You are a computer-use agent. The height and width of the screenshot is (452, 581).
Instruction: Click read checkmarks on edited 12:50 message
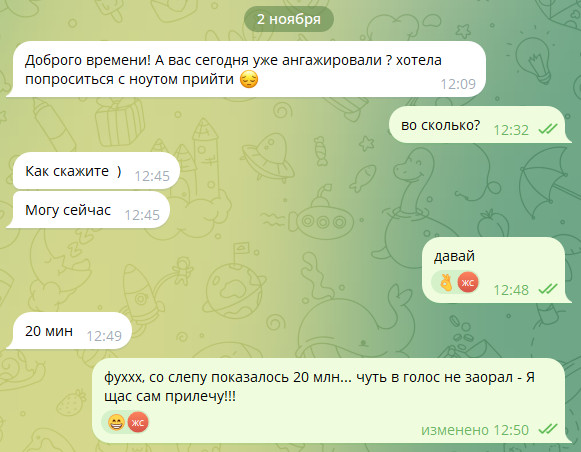(548, 429)
